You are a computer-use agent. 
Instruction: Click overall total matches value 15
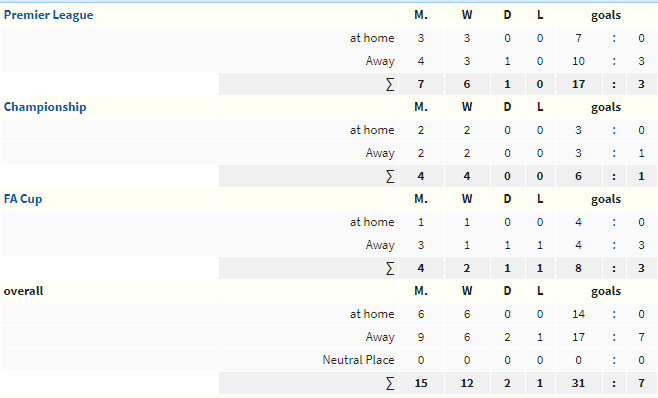coord(421,383)
